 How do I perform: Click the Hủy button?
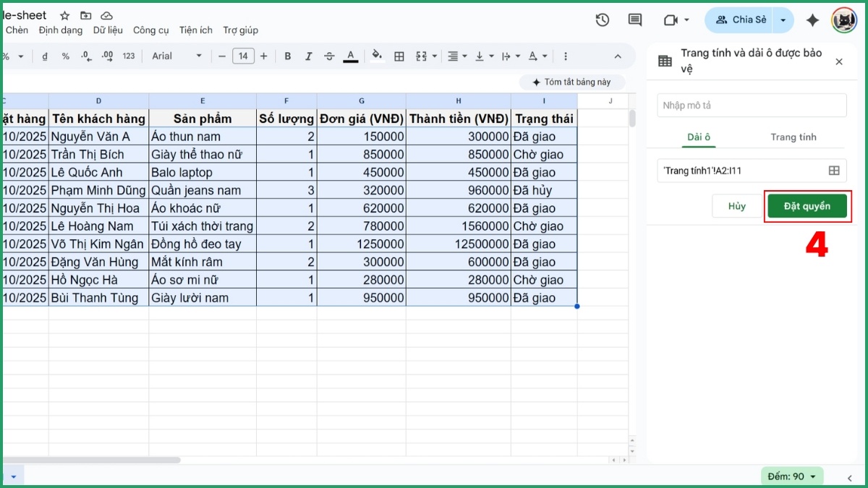click(x=736, y=206)
